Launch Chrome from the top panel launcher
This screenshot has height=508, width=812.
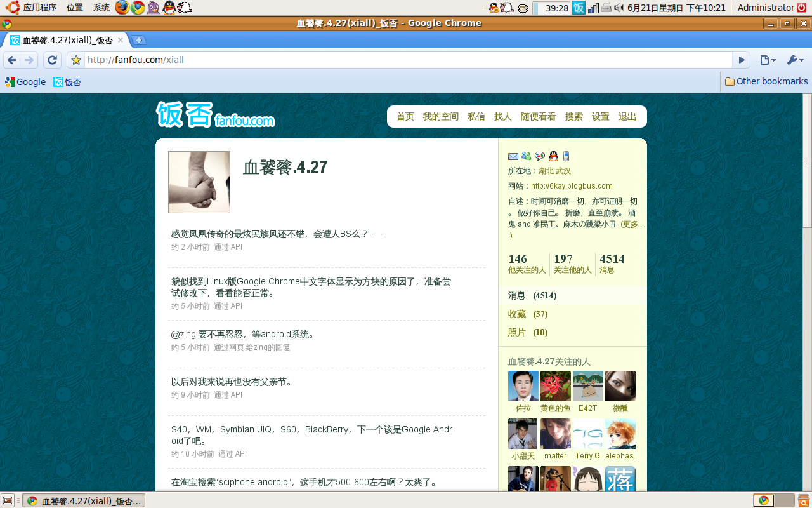click(x=138, y=8)
